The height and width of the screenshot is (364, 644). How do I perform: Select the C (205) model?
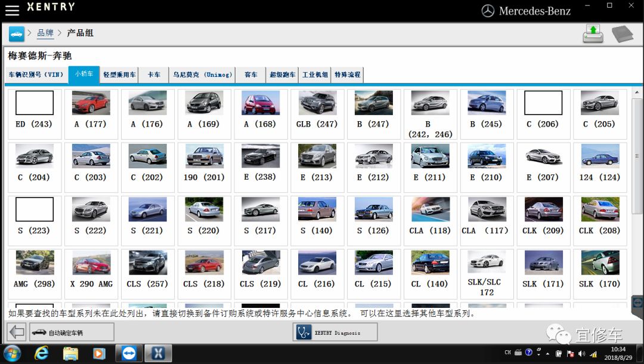tap(600, 114)
